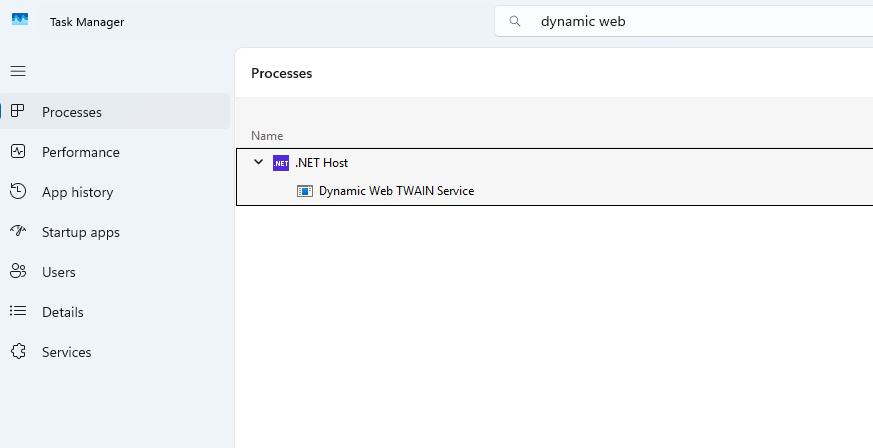The height and width of the screenshot is (448, 873).
Task: Click the Dynamic Web TWAIN Service icon
Action: coord(305,191)
